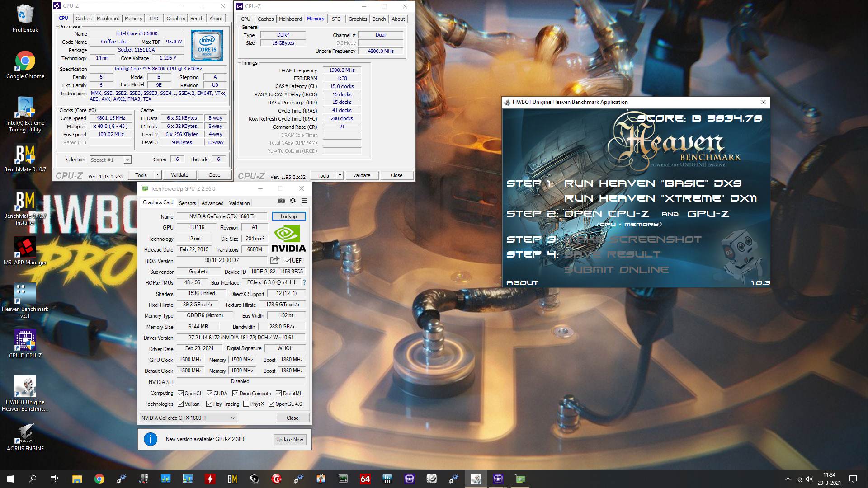
Task: Open BenchMate 0.10.7 Installer icon
Action: (x=25, y=208)
